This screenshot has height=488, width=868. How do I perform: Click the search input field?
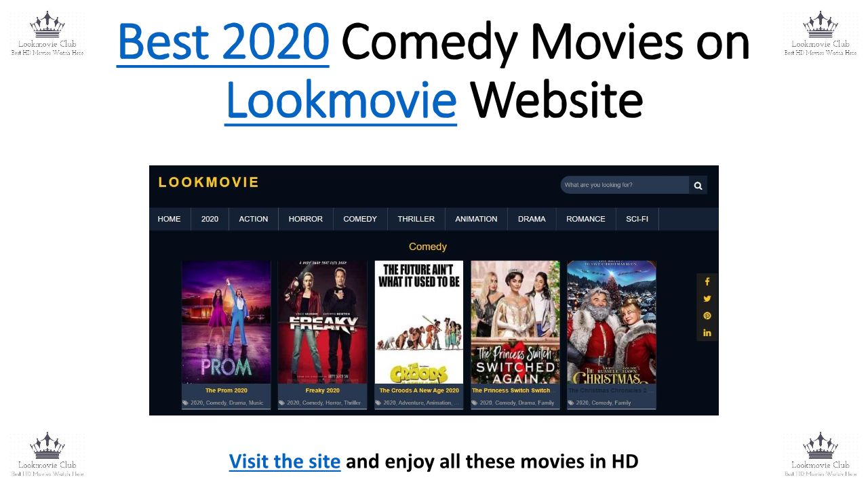click(625, 185)
